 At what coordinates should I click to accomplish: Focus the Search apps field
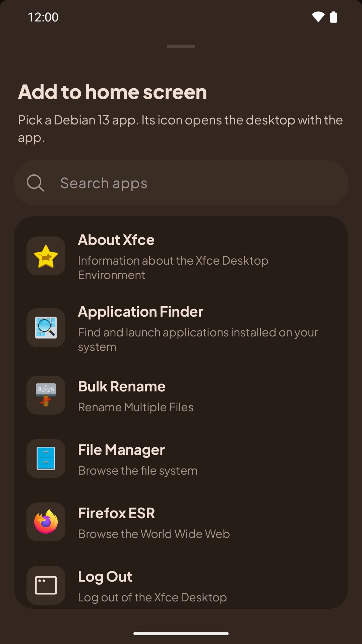tap(181, 183)
